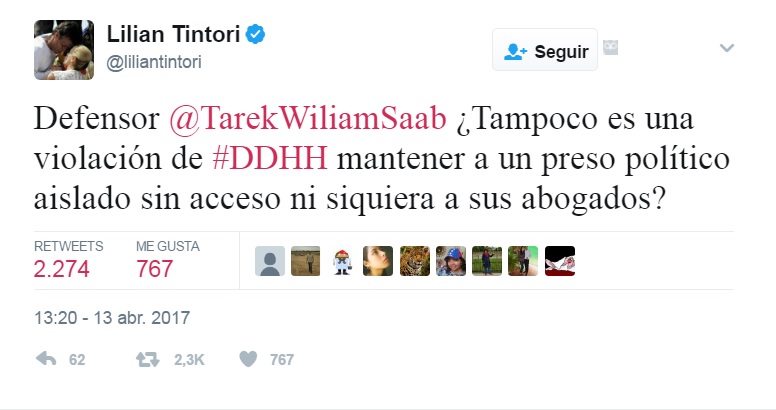View the 2.274 retweets list
The height and width of the screenshot is (410, 776).
(68, 260)
